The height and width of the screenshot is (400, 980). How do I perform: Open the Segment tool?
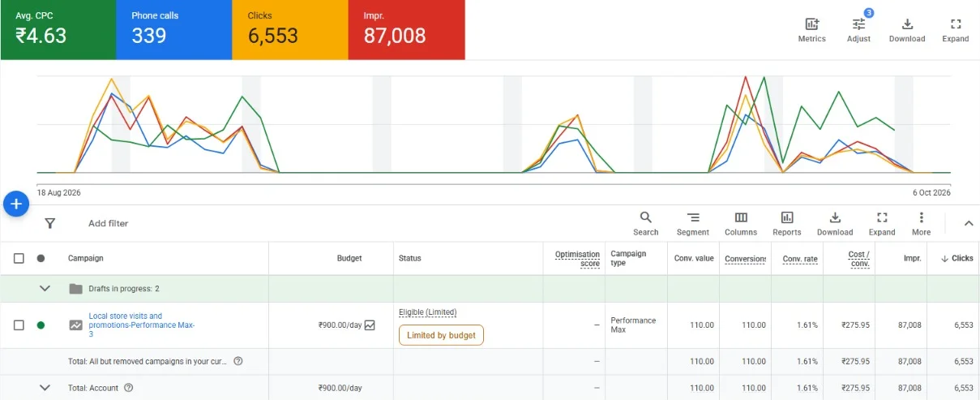tap(693, 223)
